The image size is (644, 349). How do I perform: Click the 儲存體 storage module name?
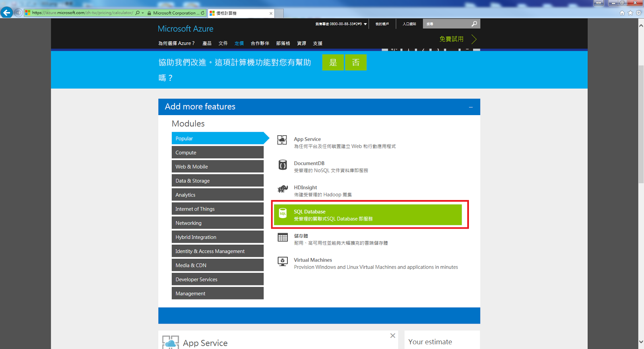click(x=301, y=236)
